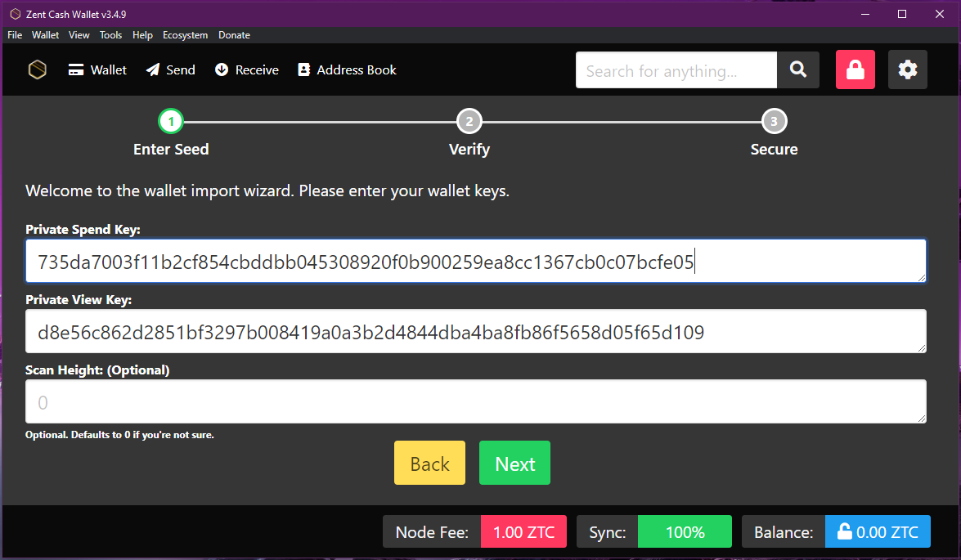Click the Sync: label

click(608, 532)
